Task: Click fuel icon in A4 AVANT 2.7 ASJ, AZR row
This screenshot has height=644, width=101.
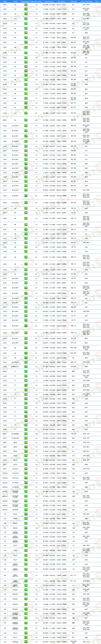Action: [26, 190]
